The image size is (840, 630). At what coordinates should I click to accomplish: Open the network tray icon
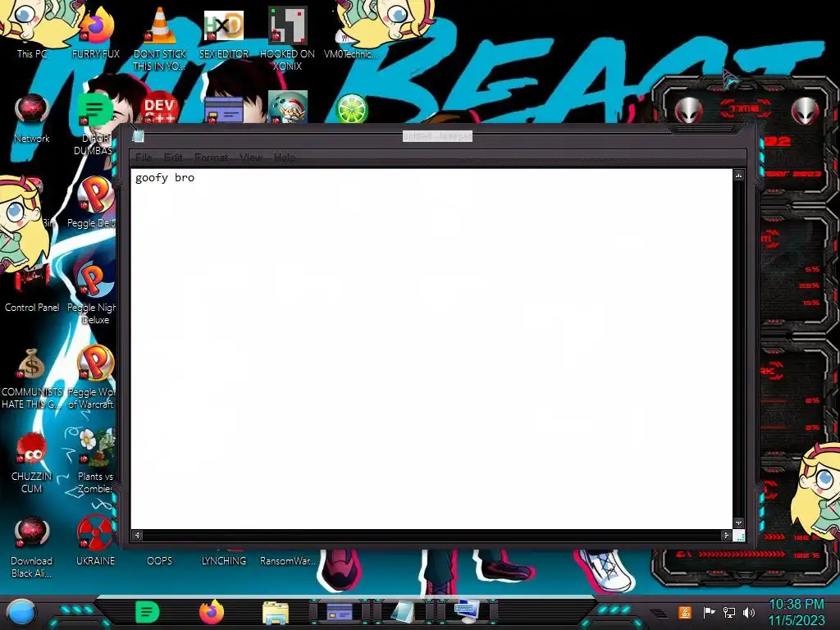click(x=728, y=612)
